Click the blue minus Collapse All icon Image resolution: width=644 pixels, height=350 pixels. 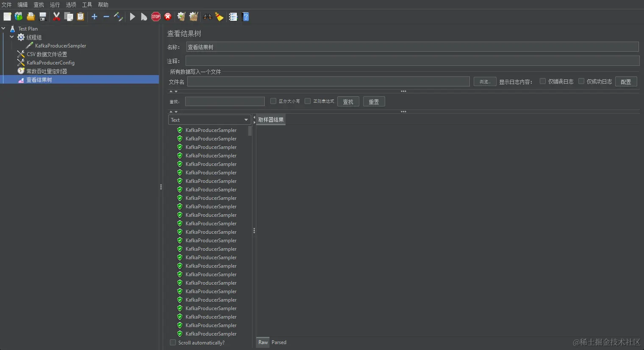106,17
